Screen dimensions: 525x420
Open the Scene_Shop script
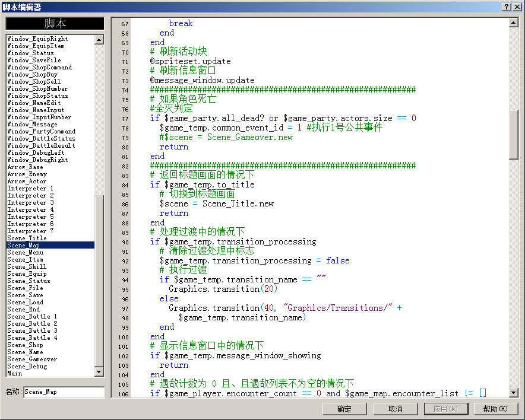[50, 345]
